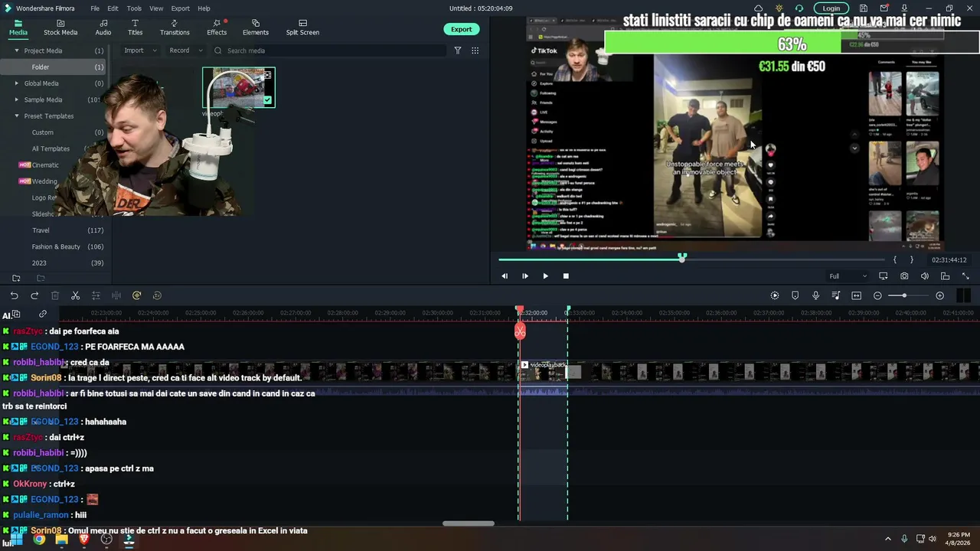980x551 pixels.
Task: Record a voiceover with the microphone icon
Action: (815, 295)
